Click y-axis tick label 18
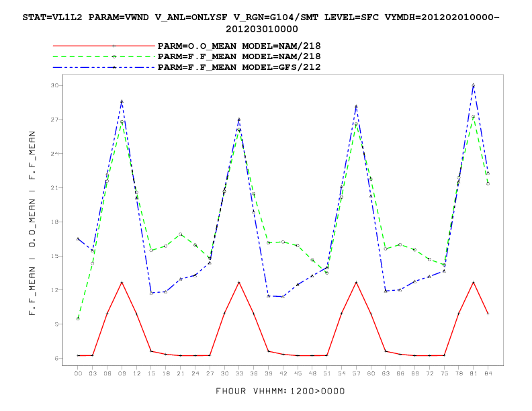The width and height of the screenshot is (532, 411). 54,222
